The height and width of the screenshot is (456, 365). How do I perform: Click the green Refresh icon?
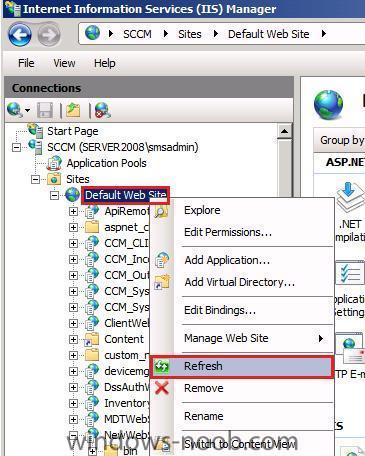click(x=162, y=366)
